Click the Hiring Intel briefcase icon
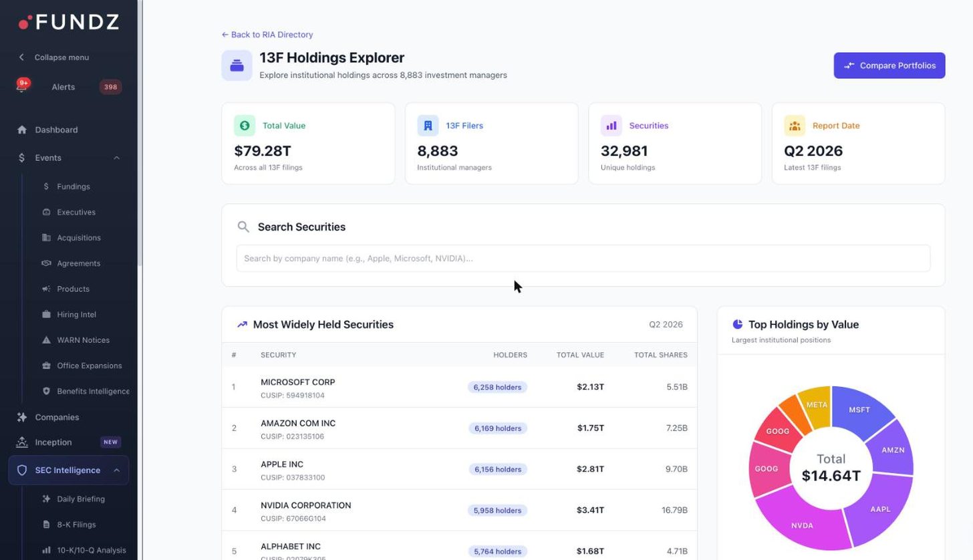This screenshot has height=560, width=973. (x=46, y=314)
